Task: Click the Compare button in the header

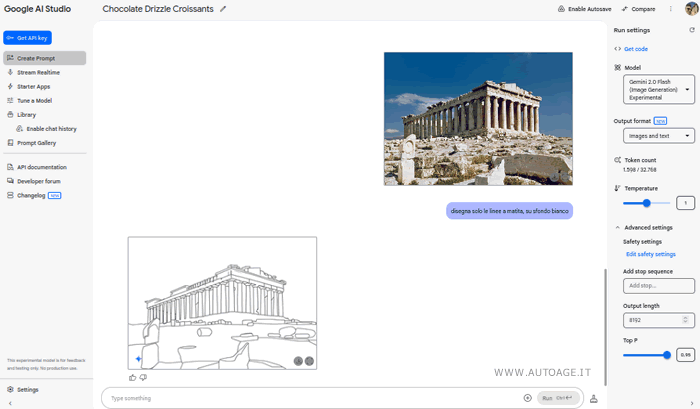Action: click(x=638, y=9)
